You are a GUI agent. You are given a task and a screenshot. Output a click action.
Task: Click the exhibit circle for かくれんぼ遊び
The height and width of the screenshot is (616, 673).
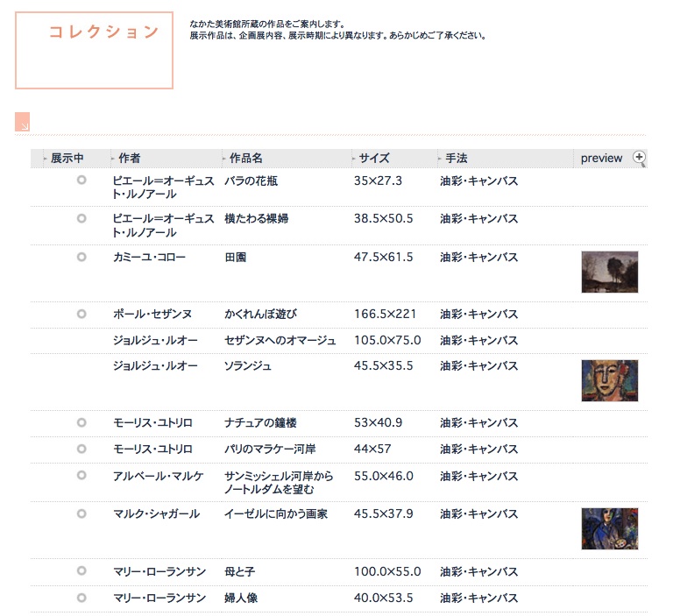81,314
